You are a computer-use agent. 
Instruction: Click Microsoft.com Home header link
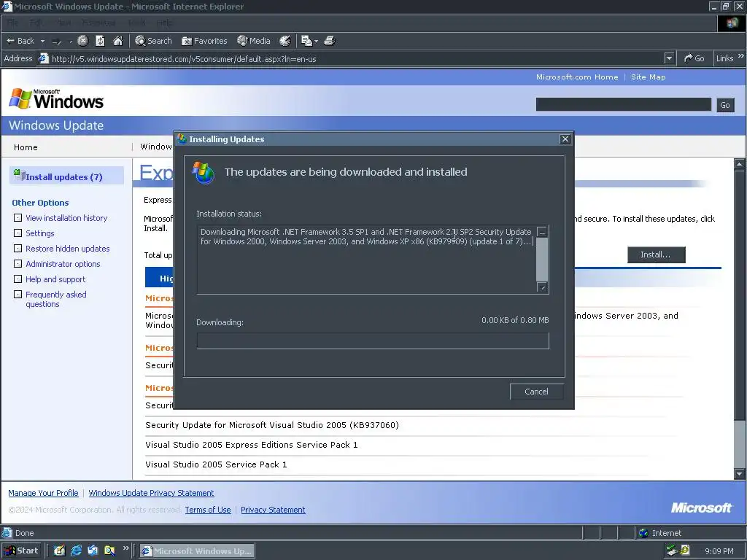(577, 77)
